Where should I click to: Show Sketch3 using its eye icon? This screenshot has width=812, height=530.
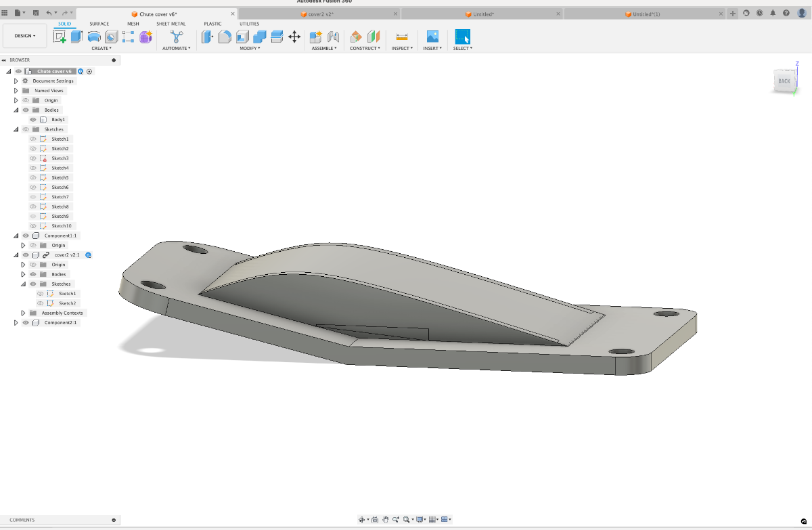(x=32, y=158)
